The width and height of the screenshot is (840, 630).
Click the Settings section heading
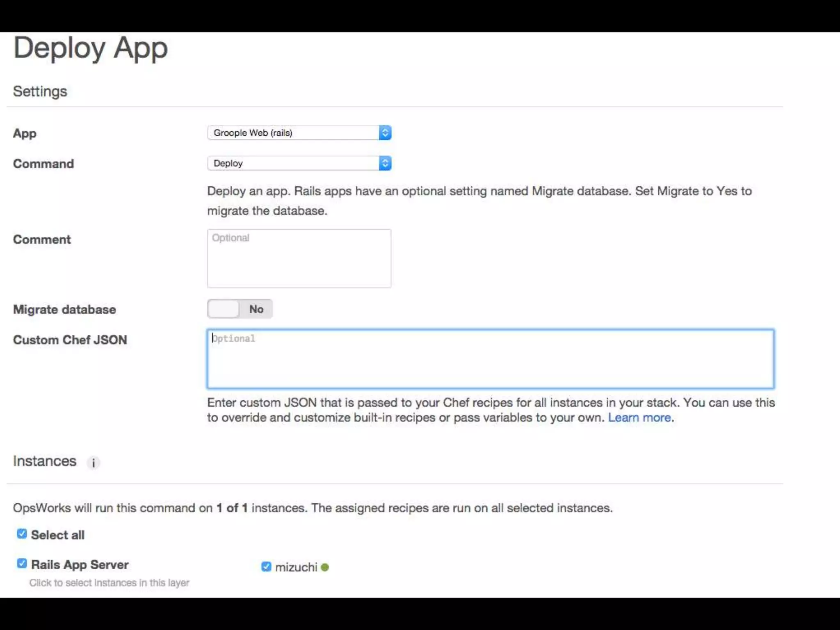point(40,91)
